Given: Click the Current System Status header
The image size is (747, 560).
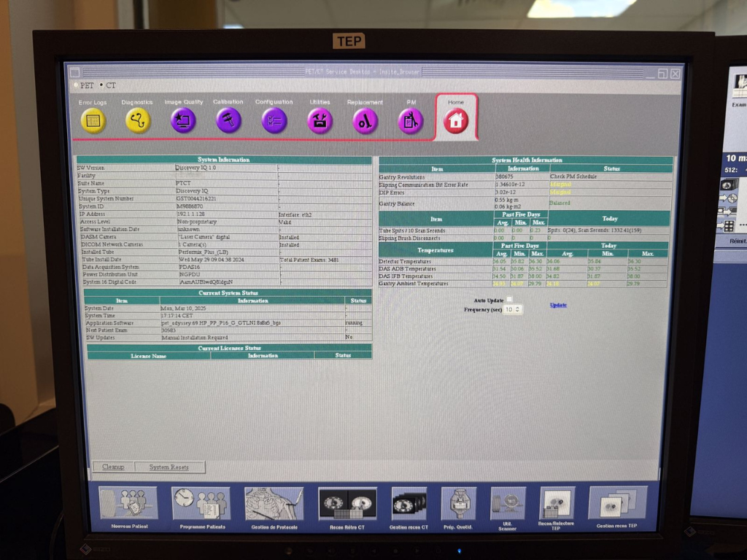Looking at the screenshot, I should (228, 293).
